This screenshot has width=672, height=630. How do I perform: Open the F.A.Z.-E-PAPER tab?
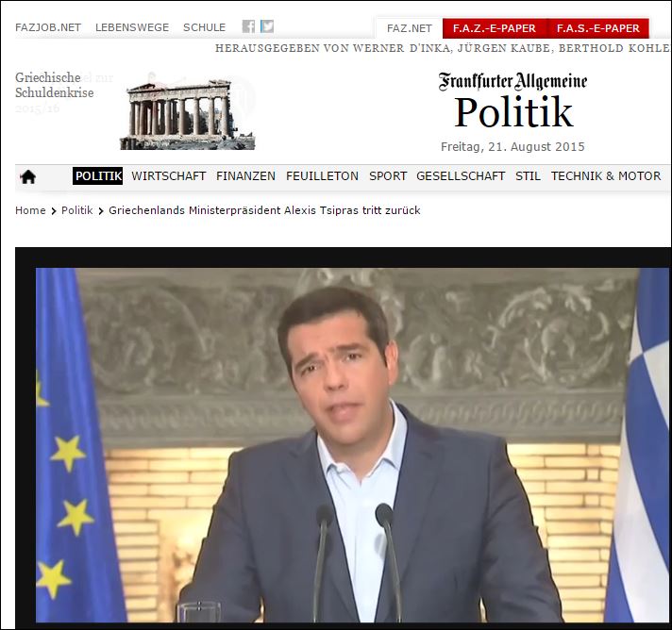click(x=494, y=28)
